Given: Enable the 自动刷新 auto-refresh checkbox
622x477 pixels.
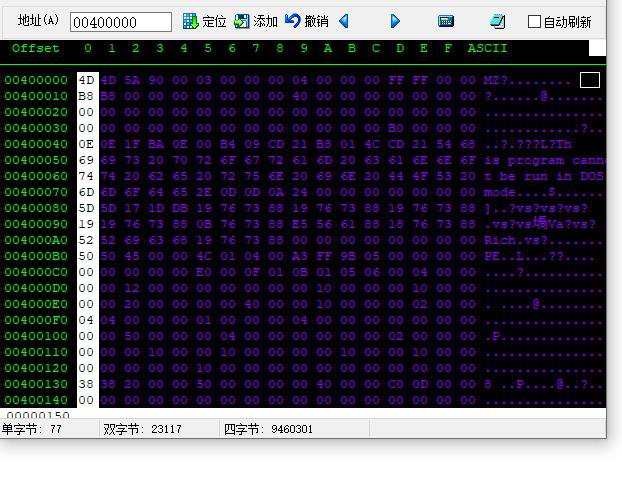Looking at the screenshot, I should pos(534,21).
